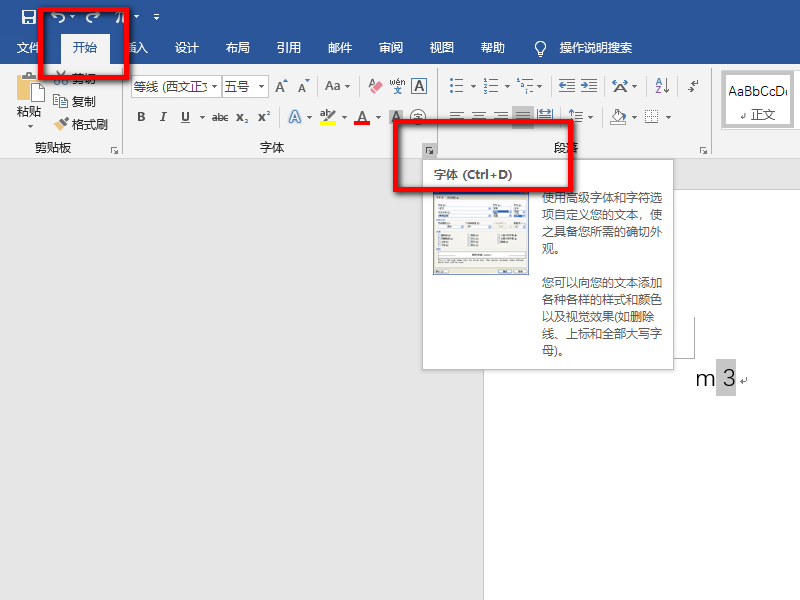This screenshot has width=800, height=600.
Task: Apply strikethrough formatting with the abc icon
Action: [219, 117]
